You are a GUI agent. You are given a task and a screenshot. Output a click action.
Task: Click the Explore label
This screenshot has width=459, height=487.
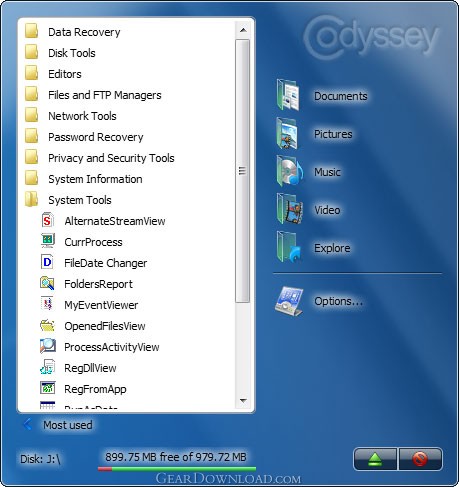(332, 248)
